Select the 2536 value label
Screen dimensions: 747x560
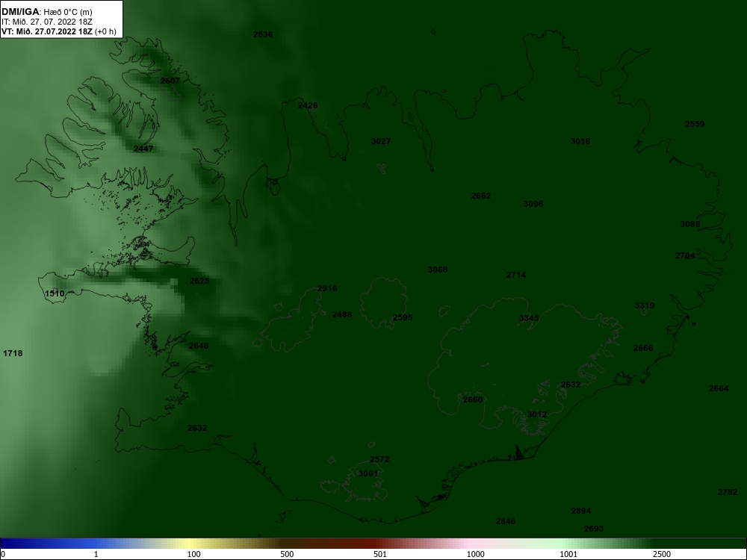point(263,34)
